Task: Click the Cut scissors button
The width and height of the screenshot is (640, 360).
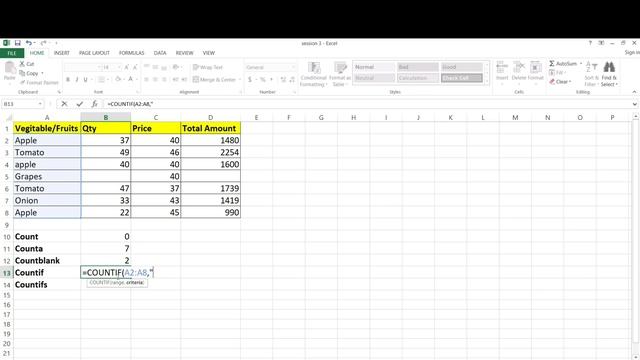Action: 27,64
